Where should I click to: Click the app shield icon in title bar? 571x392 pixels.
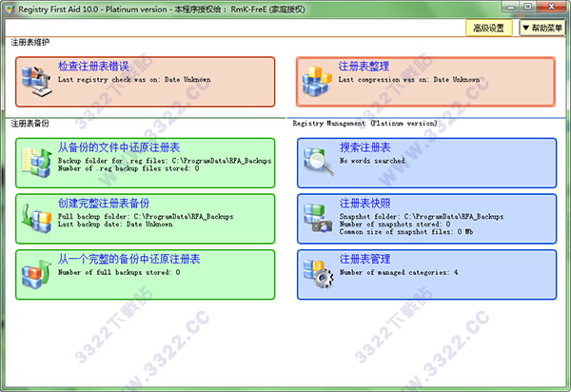point(10,10)
